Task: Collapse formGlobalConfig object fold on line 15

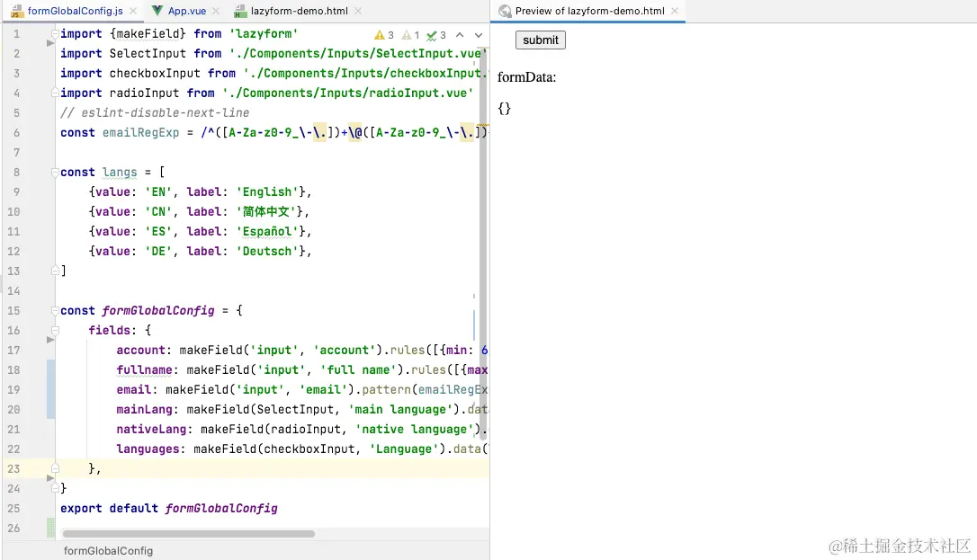Action: [x=55, y=310]
